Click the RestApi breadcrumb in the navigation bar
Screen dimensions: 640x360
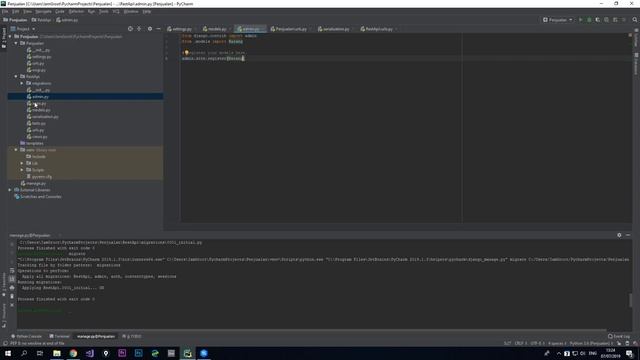click(x=42, y=20)
